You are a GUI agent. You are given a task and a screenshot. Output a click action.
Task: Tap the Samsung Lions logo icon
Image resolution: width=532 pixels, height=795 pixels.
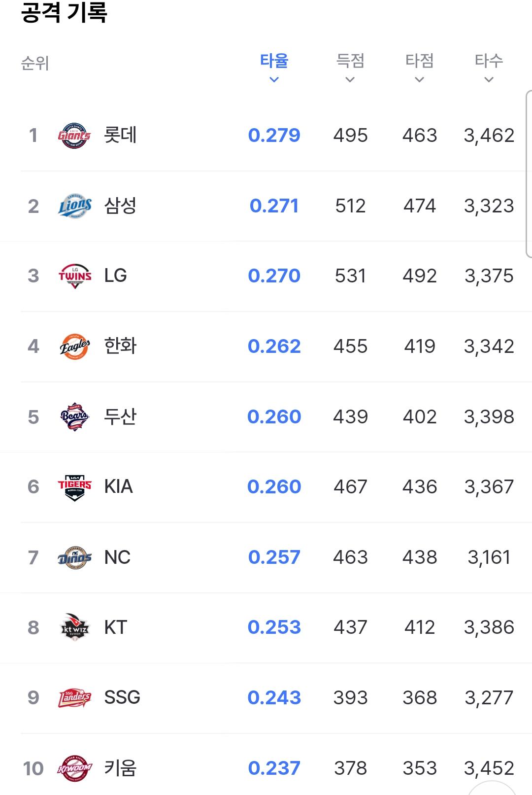click(74, 206)
